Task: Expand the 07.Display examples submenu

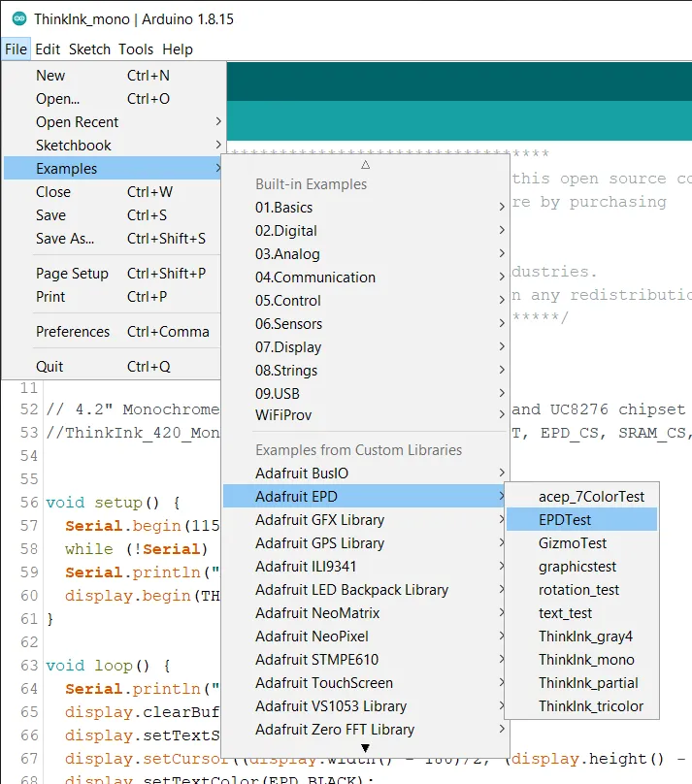Action: click(286, 346)
